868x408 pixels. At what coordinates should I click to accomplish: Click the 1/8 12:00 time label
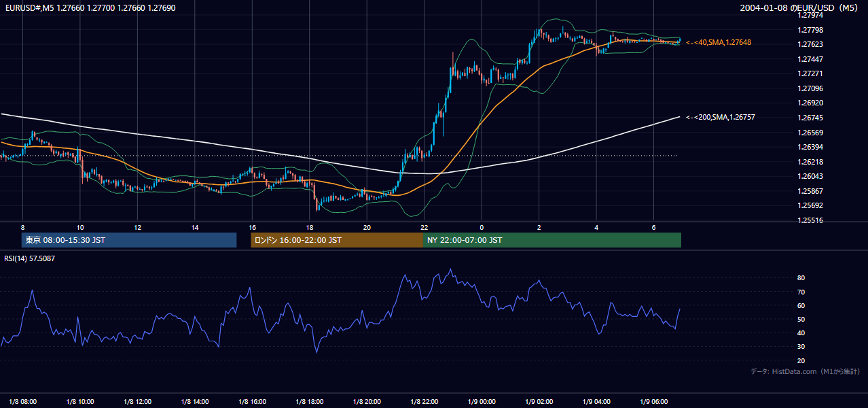[x=138, y=402]
